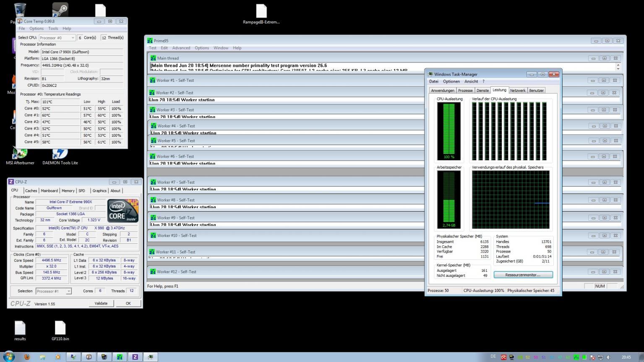Click the Core Speed 4496.5 MHz field

[x=52, y=260]
